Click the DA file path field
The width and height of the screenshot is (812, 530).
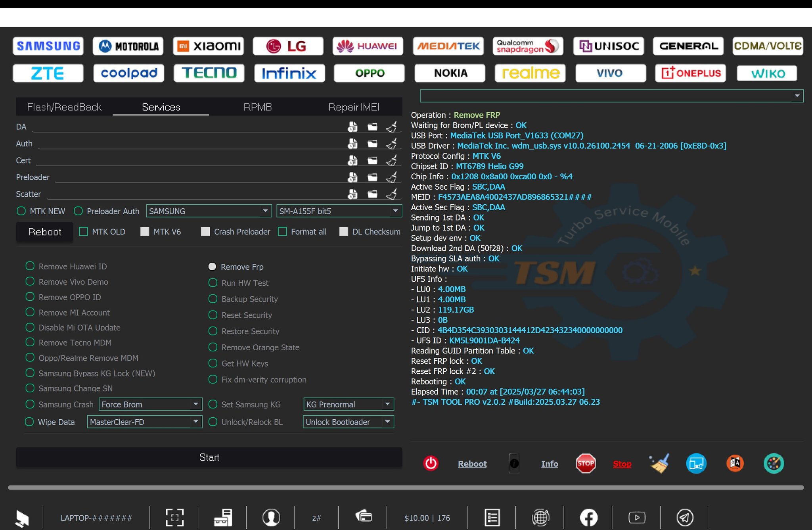click(x=189, y=127)
